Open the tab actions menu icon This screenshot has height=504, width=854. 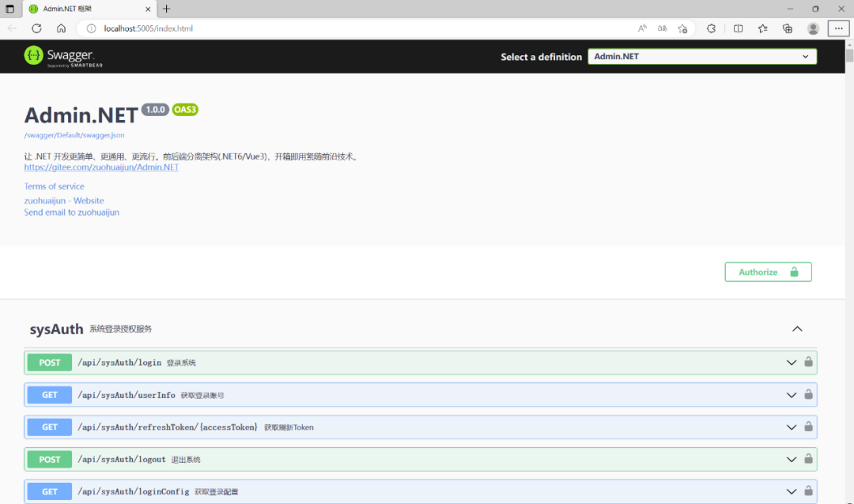pyautogui.click(x=9, y=9)
